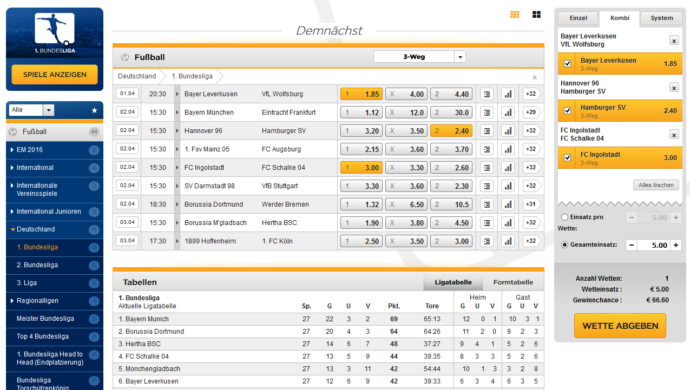690x390 pixels.
Task: Switch to System bet slip tab
Action: [x=661, y=18]
